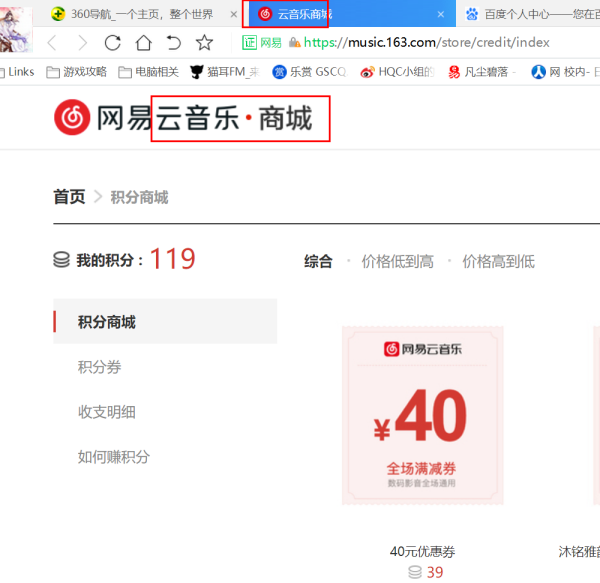Close the 云音乐商城 tab
This screenshot has width=600, height=583.
point(441,14)
